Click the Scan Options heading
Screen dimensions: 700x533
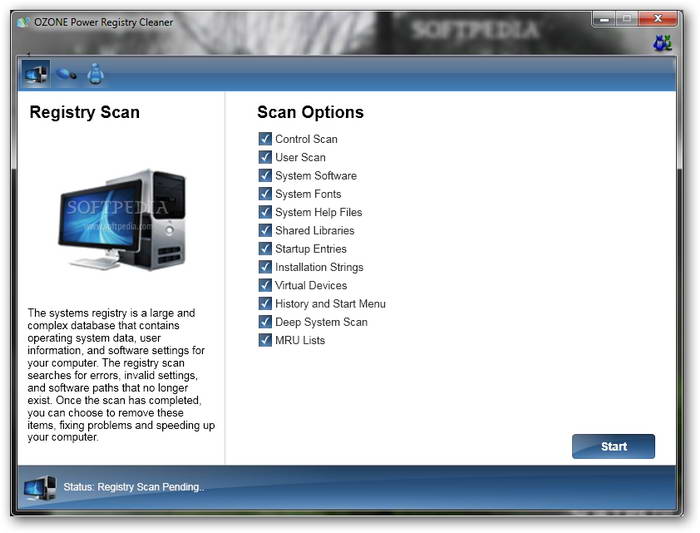click(310, 112)
